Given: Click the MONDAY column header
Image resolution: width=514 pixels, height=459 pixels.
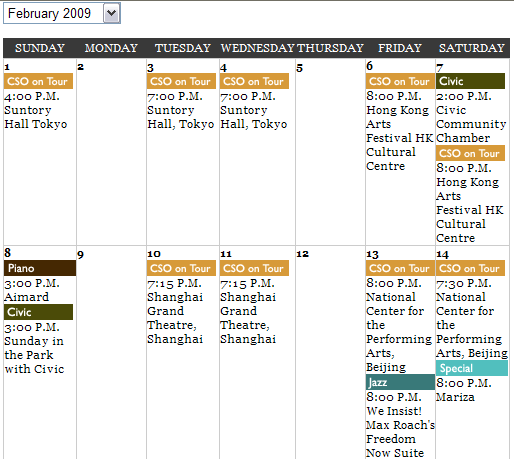Looking at the screenshot, I should (x=111, y=48).
